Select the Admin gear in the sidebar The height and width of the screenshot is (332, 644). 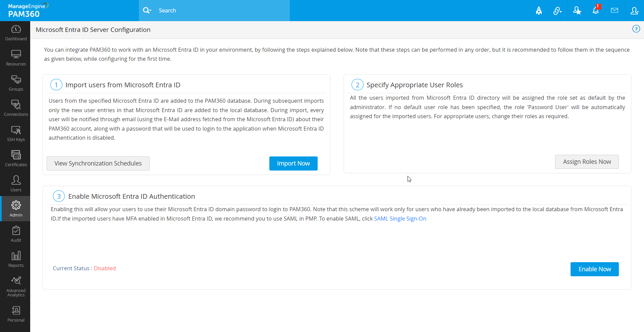point(16,209)
